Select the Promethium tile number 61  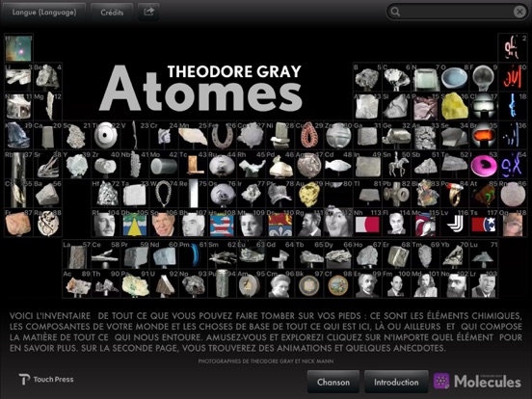click(x=193, y=254)
